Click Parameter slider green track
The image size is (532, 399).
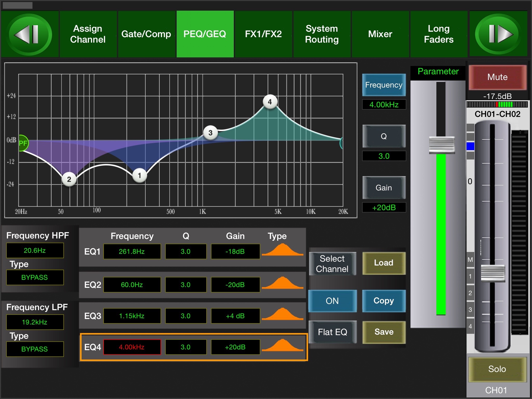tap(441, 234)
